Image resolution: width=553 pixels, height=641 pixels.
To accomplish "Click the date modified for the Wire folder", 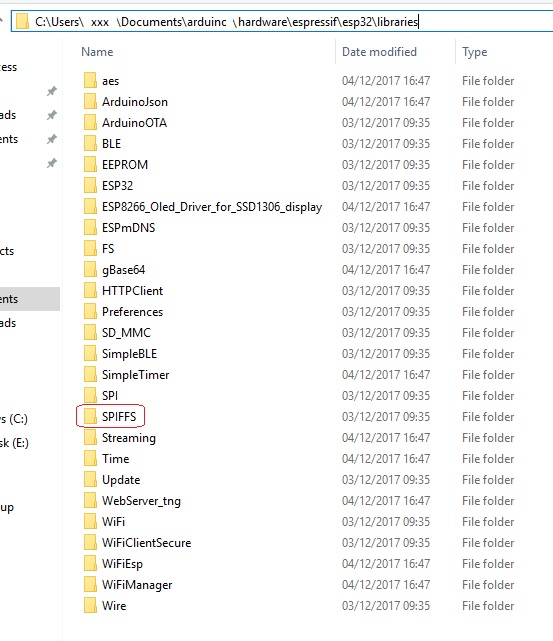I will point(386,605).
